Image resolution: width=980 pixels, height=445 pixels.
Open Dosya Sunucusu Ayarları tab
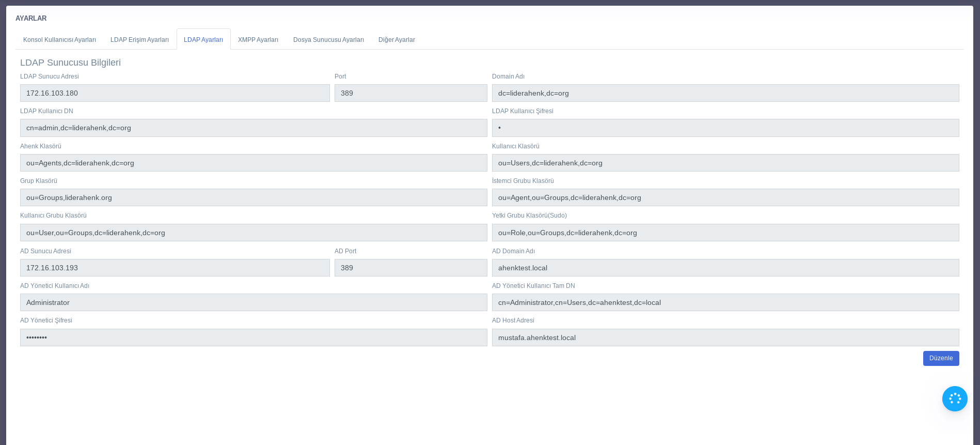click(x=328, y=40)
